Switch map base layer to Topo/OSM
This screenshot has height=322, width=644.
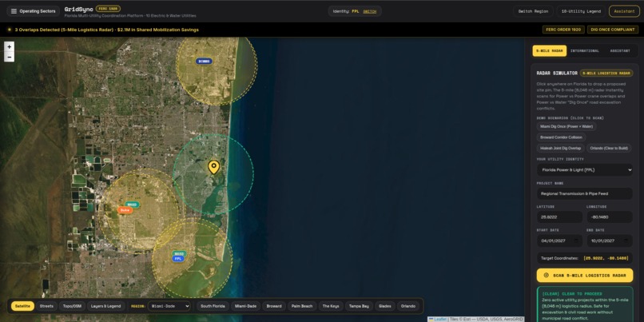point(72,306)
